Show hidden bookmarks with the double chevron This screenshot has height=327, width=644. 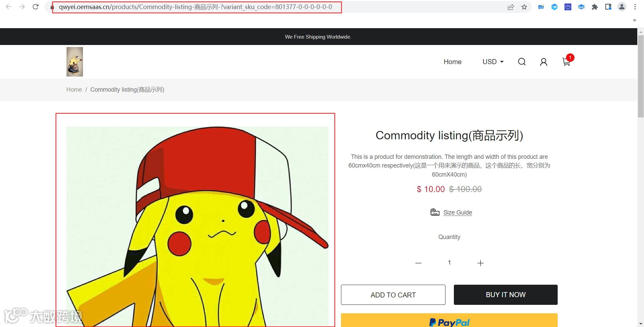634,20
